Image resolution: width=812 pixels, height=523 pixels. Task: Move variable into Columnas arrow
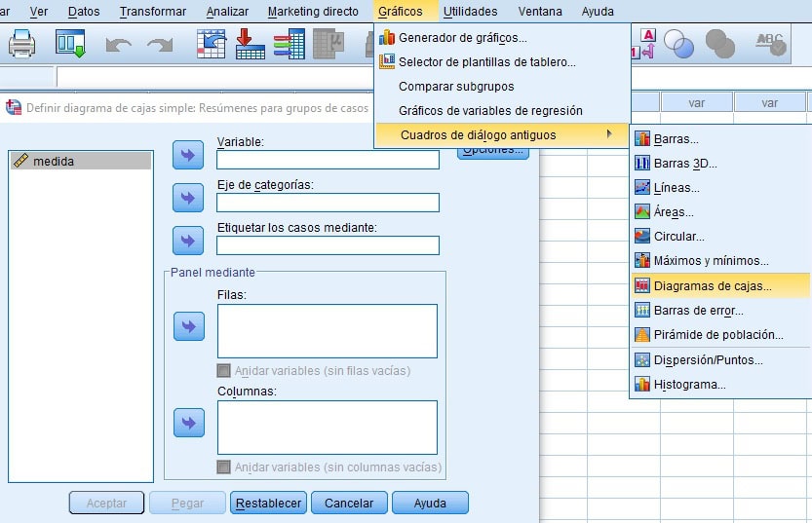(x=189, y=423)
